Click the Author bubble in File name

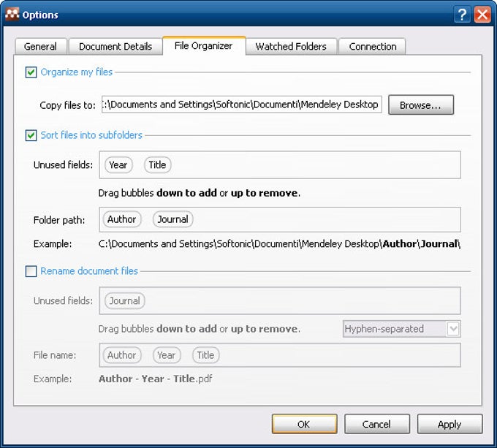122,355
